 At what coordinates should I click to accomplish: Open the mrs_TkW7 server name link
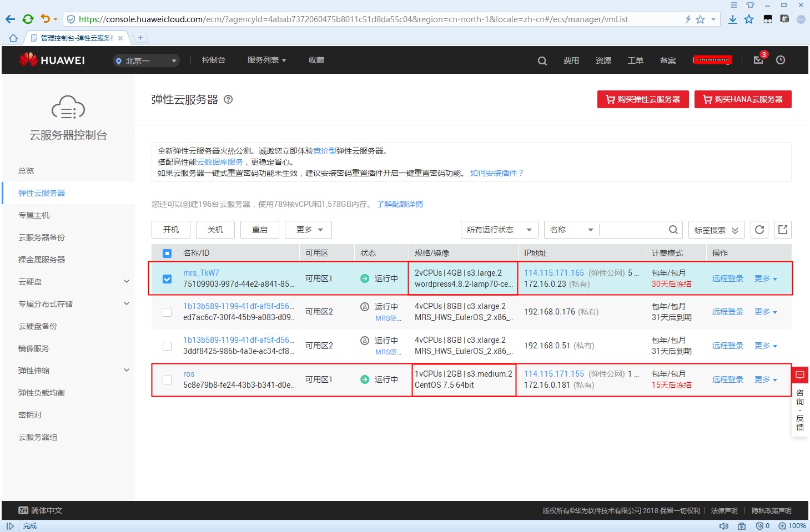(201, 273)
